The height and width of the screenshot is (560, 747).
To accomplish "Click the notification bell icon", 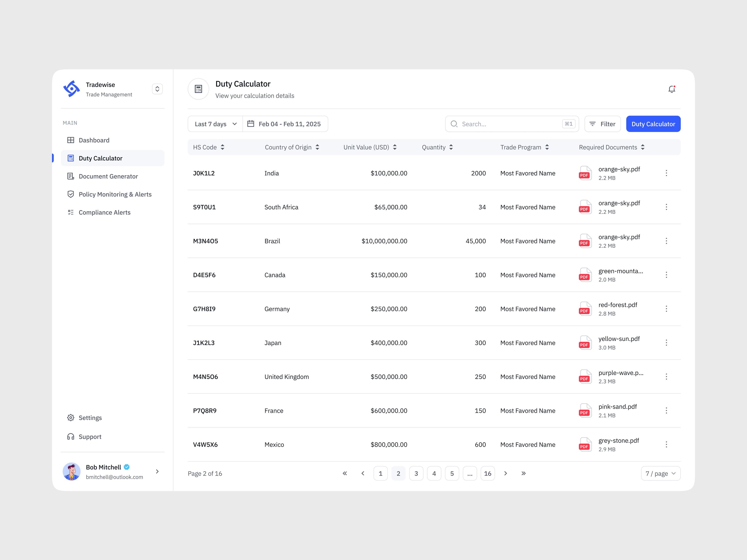I will pyautogui.click(x=671, y=89).
